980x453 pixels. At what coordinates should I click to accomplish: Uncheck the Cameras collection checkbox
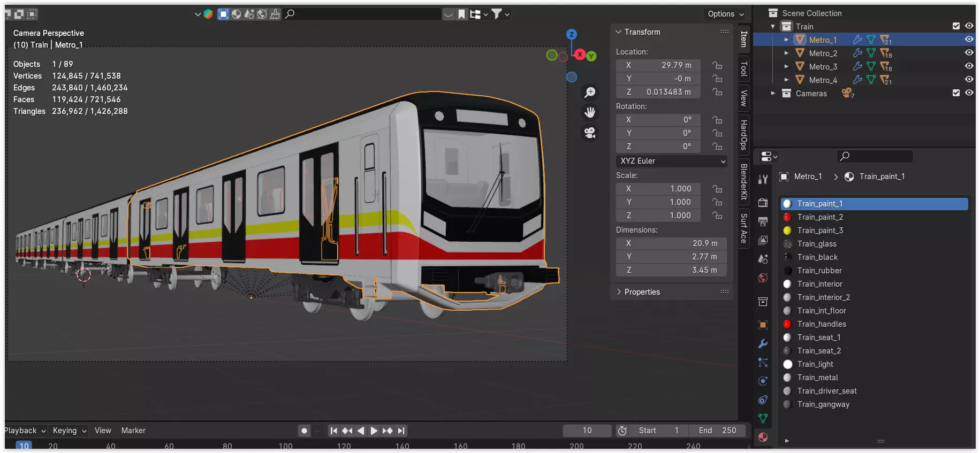pyautogui.click(x=956, y=93)
